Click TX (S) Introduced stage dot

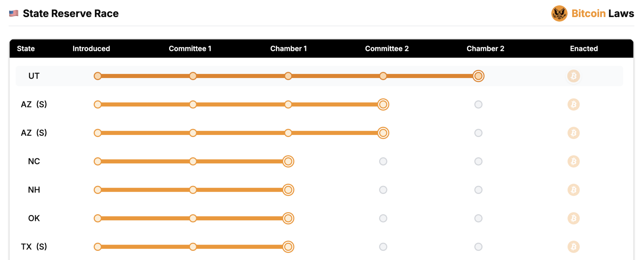tap(98, 247)
